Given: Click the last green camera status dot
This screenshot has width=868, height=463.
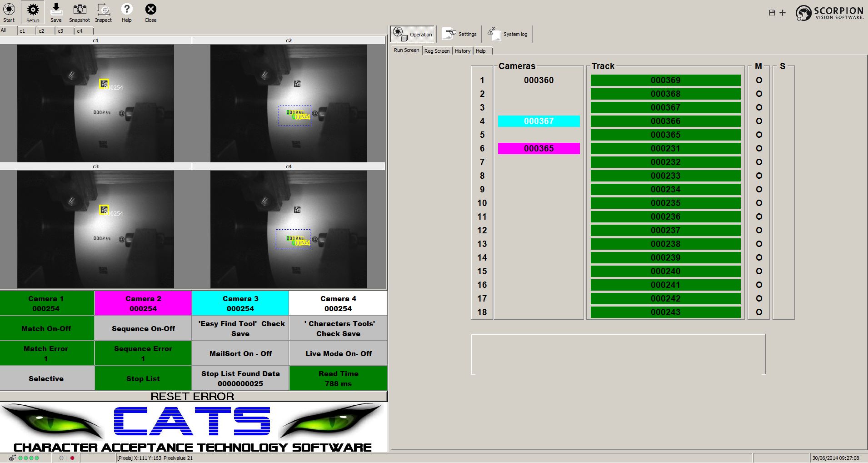Looking at the screenshot, I should [37, 458].
